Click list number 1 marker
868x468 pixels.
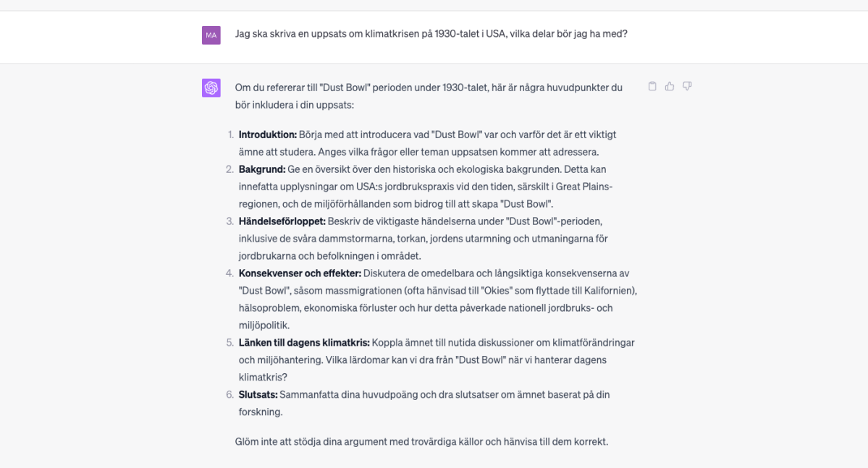[231, 135]
